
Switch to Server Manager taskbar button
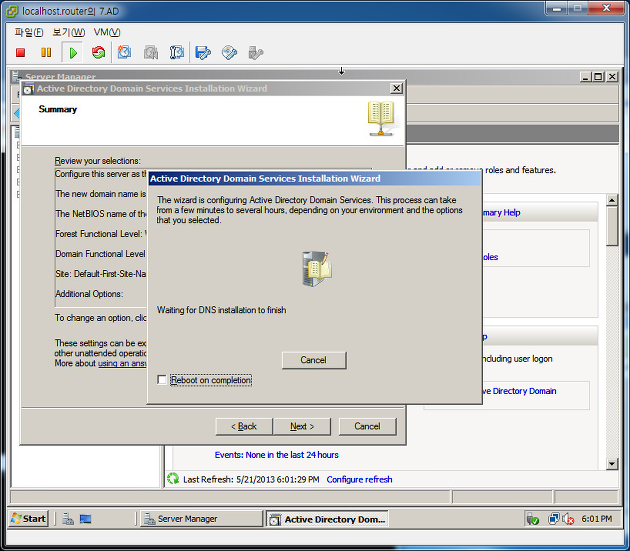pos(201,519)
